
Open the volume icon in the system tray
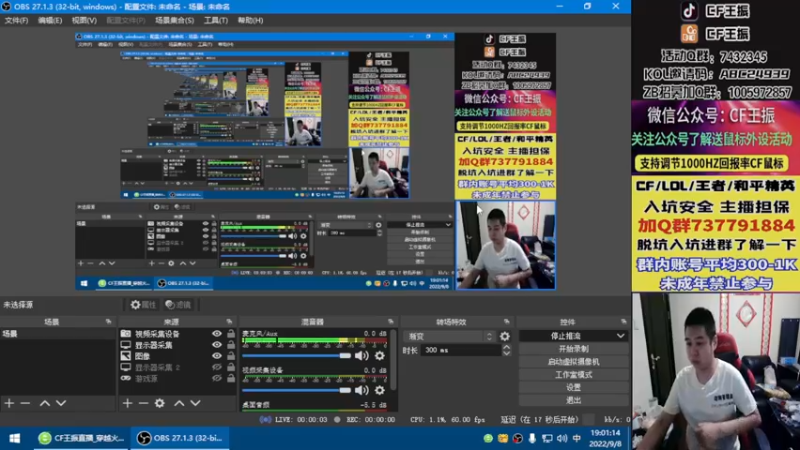click(x=562, y=438)
